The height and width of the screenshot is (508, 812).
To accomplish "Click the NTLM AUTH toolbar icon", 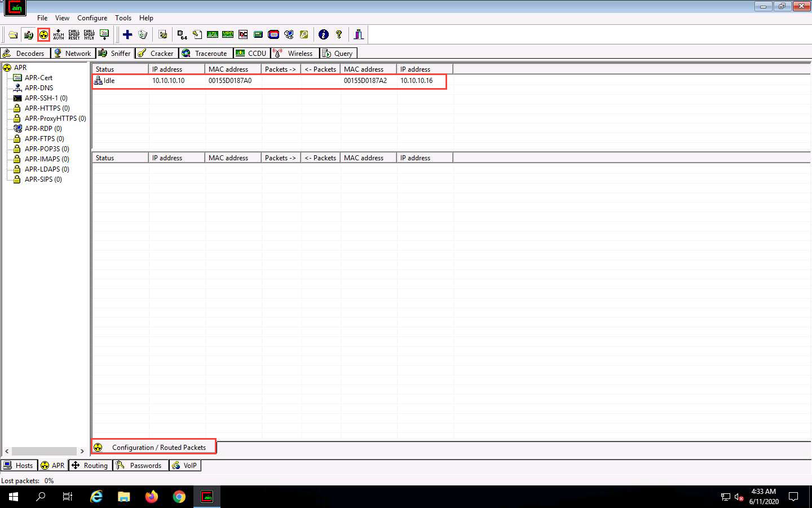I will coord(59,35).
